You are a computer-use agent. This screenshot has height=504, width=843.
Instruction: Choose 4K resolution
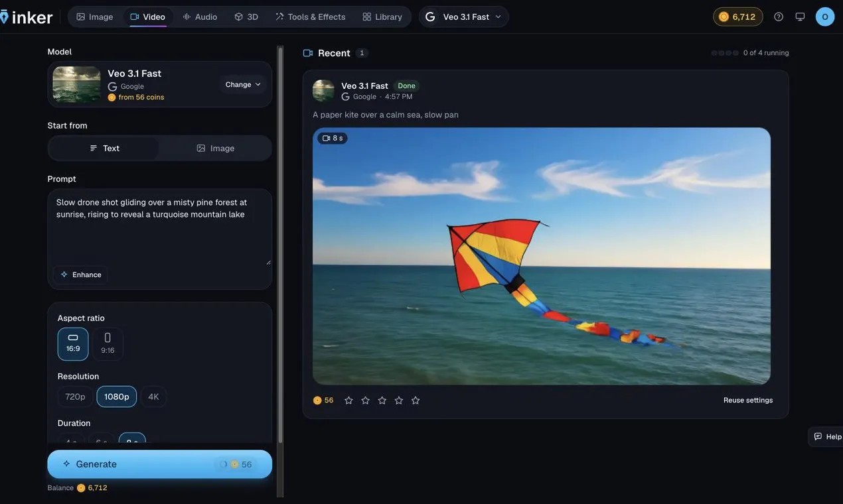[x=153, y=397]
